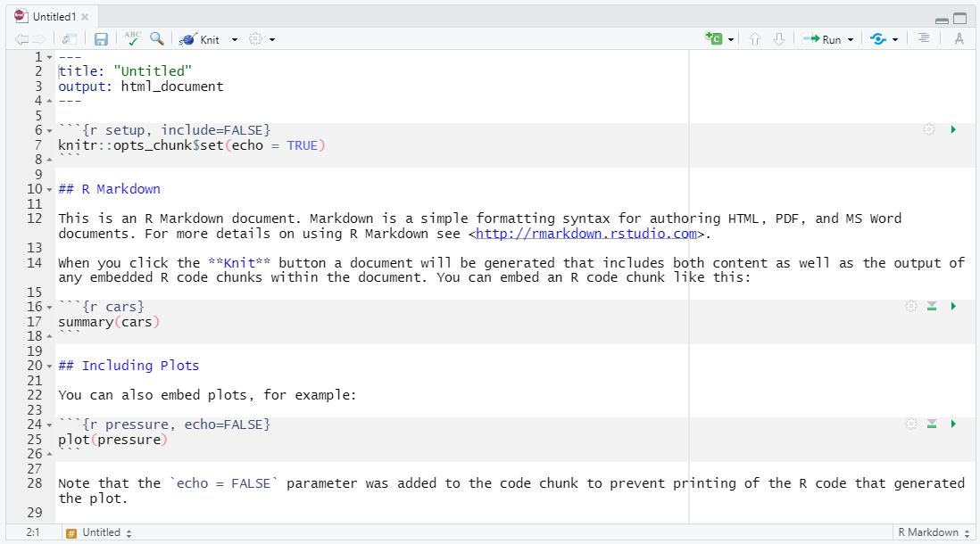
Task: Click the "## Including Plots" heading text
Action: pos(129,366)
